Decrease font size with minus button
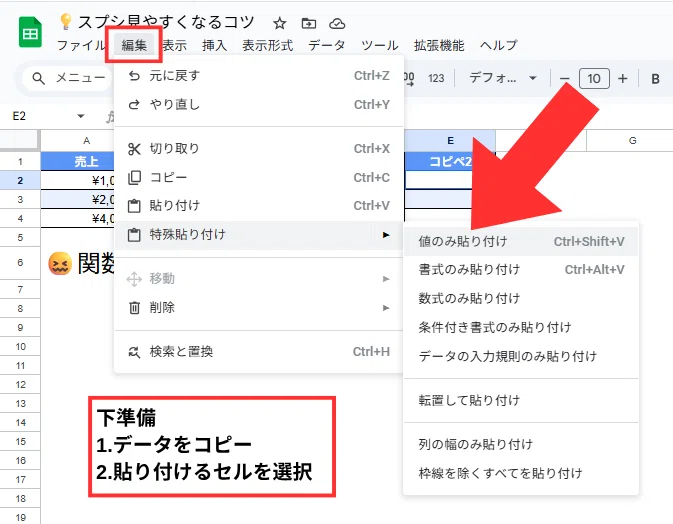 565,79
